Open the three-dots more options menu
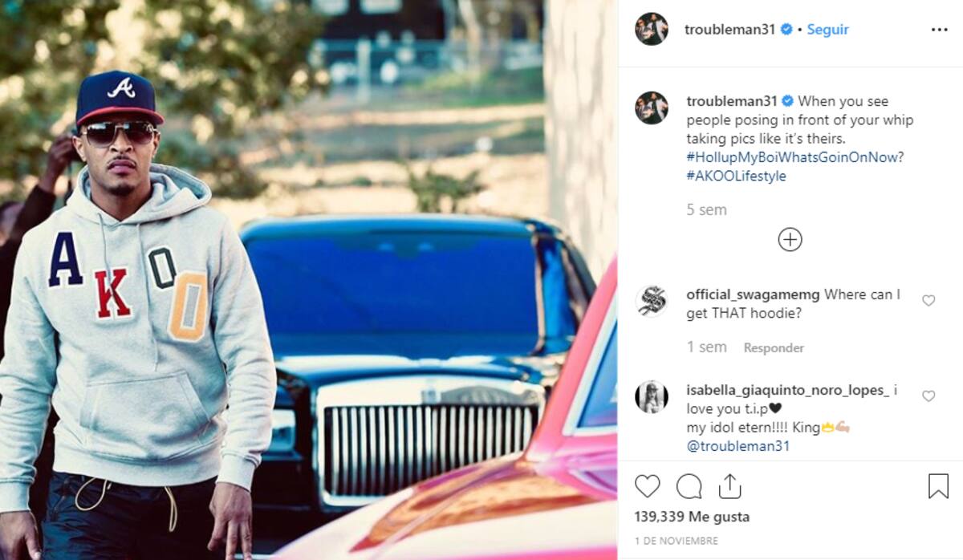 point(939,30)
